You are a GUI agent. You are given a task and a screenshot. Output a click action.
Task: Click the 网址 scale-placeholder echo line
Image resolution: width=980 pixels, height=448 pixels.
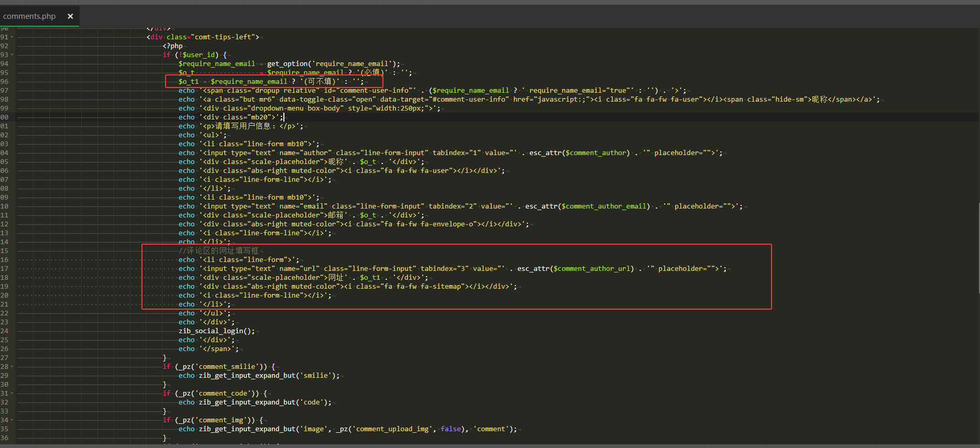(x=303, y=278)
